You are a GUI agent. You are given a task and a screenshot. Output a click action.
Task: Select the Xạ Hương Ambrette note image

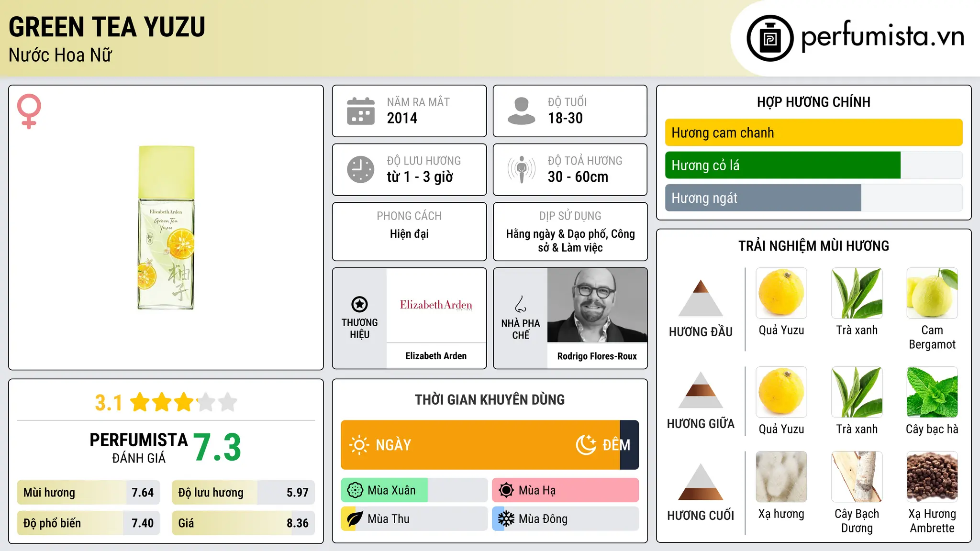click(x=932, y=477)
